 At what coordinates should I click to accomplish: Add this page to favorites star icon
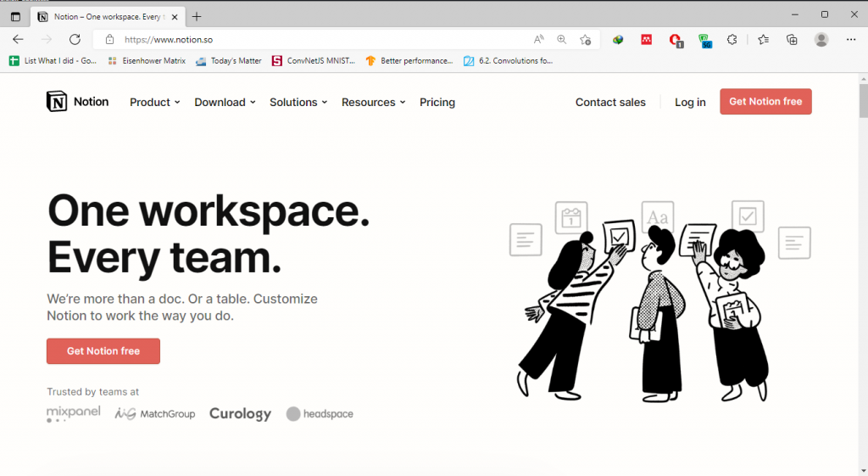click(x=585, y=39)
